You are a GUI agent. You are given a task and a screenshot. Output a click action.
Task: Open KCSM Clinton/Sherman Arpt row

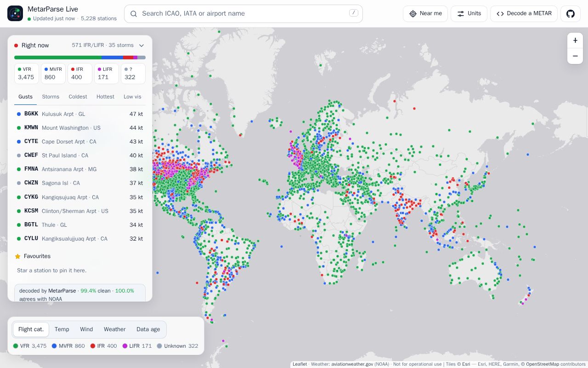click(x=80, y=211)
